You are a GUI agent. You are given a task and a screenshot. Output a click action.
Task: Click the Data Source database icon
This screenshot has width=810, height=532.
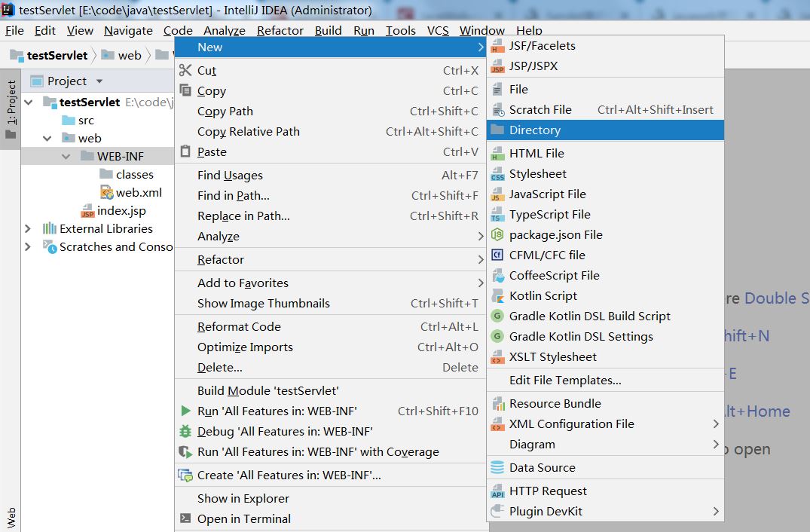497,467
